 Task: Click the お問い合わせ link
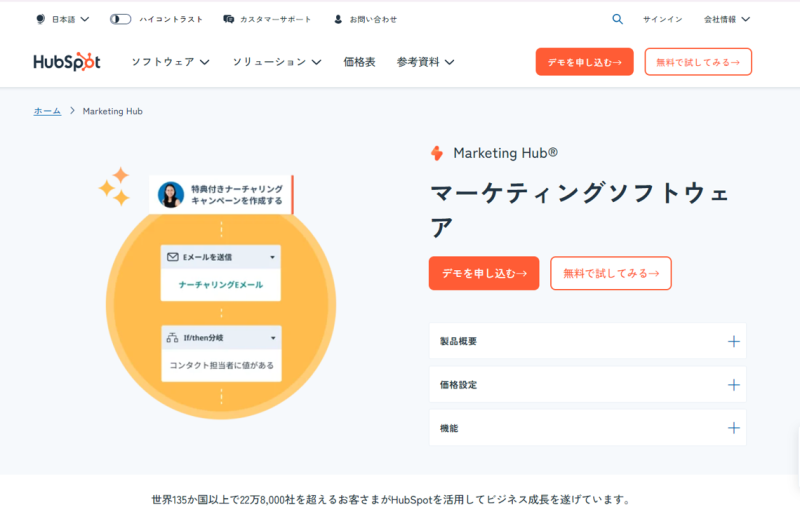(x=373, y=19)
